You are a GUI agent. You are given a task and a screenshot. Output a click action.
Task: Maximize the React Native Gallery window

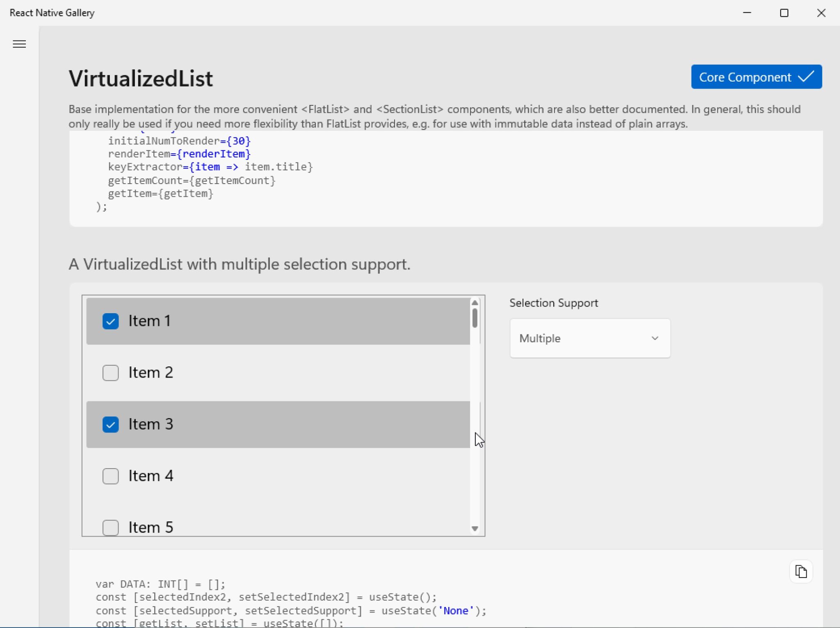coord(784,13)
